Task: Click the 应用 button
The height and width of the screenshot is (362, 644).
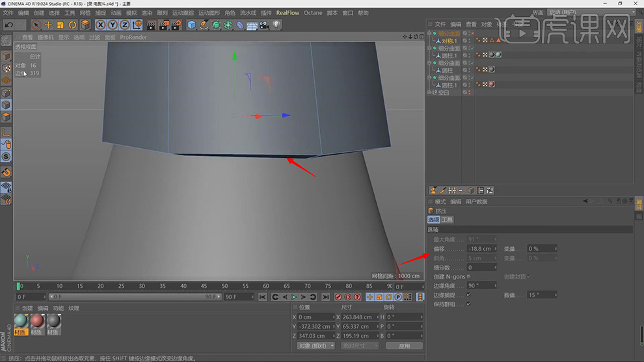Action: pos(404,346)
